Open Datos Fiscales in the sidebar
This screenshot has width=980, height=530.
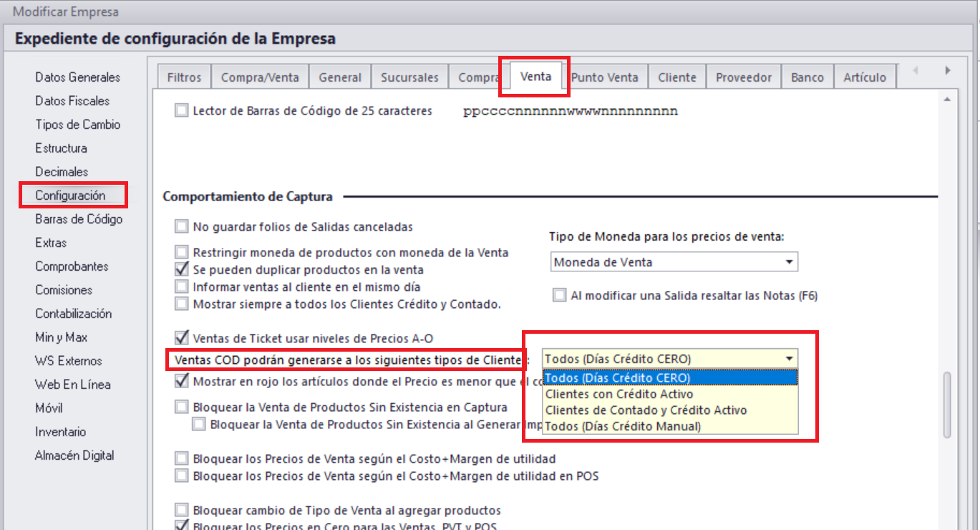pyautogui.click(x=72, y=101)
